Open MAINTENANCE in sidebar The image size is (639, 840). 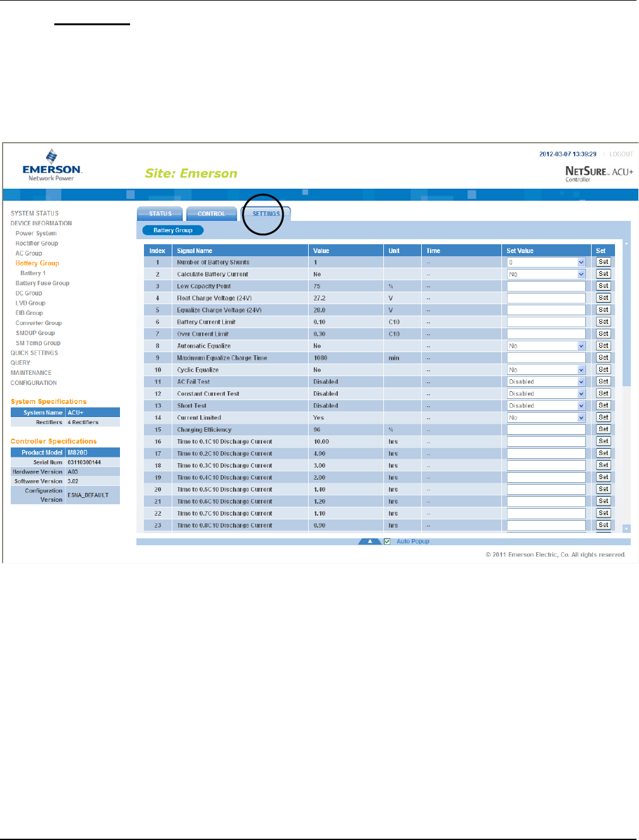click(x=31, y=373)
